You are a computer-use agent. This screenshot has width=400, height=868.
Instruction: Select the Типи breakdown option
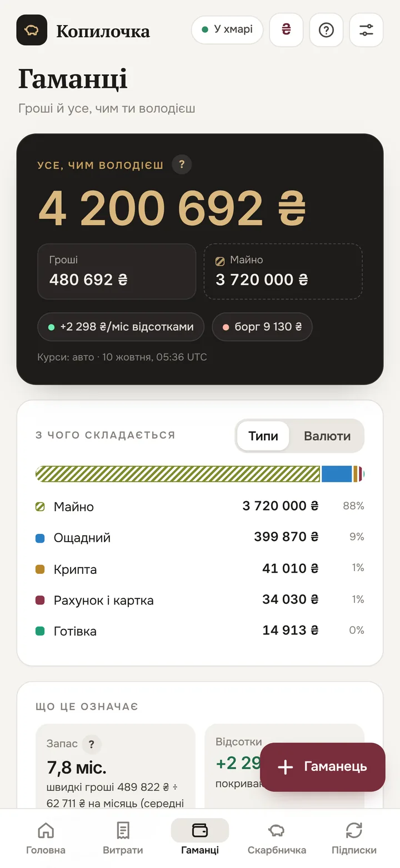pyautogui.click(x=263, y=436)
